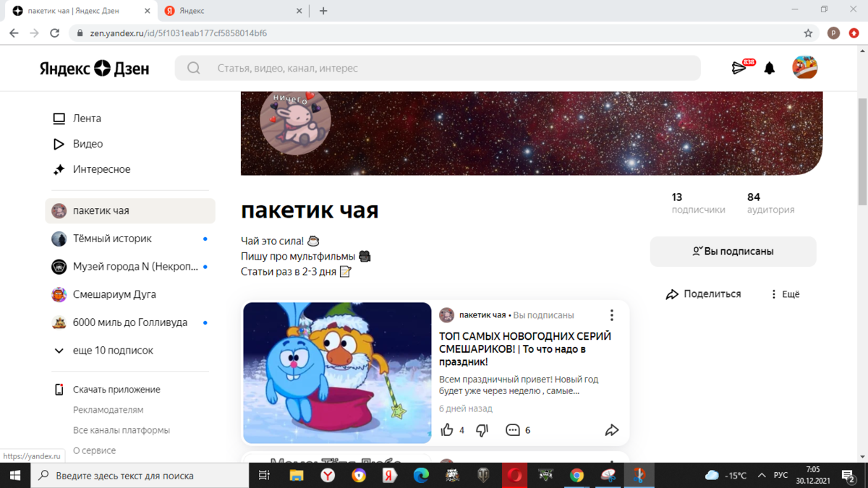Viewport: 868px width, 488px height.
Task: Open Все каналы платформы link
Action: click(122, 430)
